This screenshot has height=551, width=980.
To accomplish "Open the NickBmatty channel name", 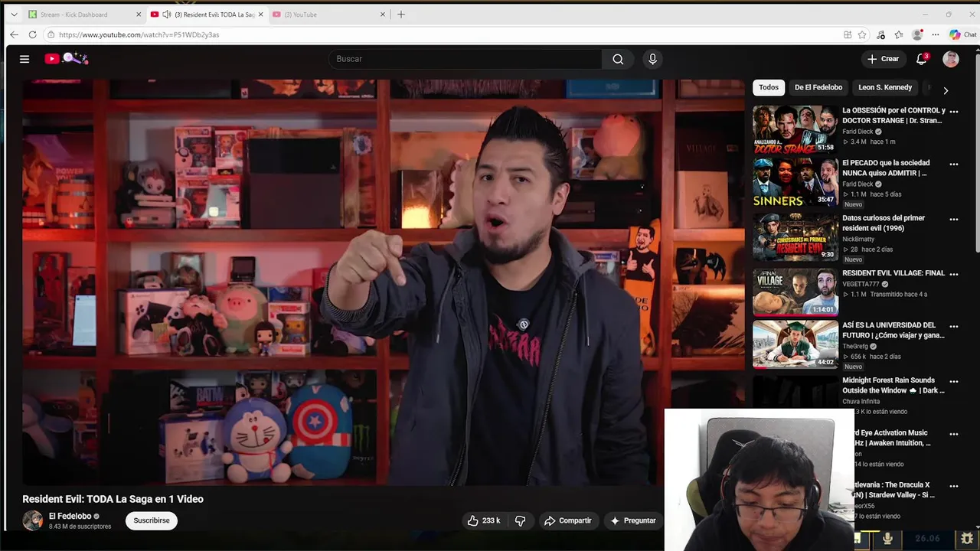I will (858, 239).
